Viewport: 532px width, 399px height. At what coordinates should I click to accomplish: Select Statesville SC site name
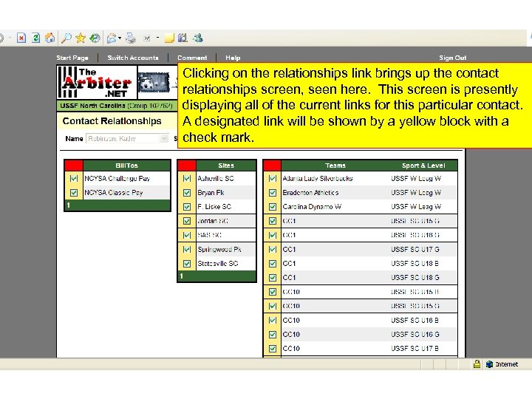[x=218, y=264]
